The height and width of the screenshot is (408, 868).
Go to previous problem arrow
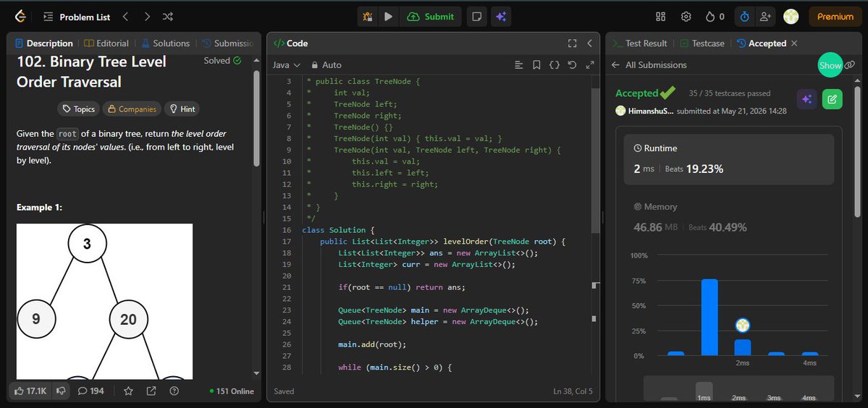(126, 17)
